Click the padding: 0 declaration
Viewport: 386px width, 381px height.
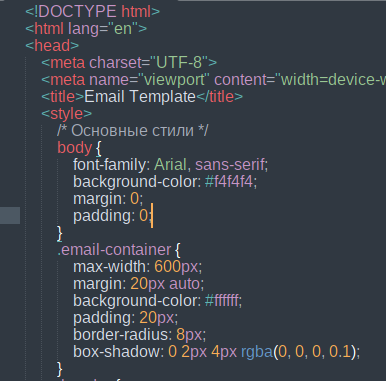113,216
